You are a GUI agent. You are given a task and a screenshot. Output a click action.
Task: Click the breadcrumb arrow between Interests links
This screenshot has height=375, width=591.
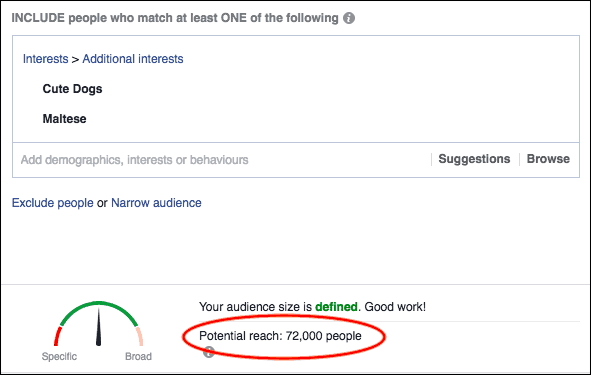click(75, 60)
